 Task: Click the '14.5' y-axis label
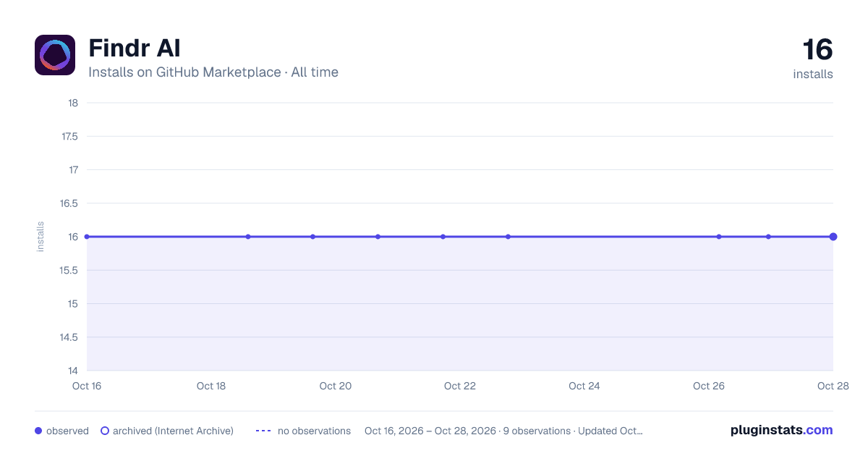pos(69,337)
